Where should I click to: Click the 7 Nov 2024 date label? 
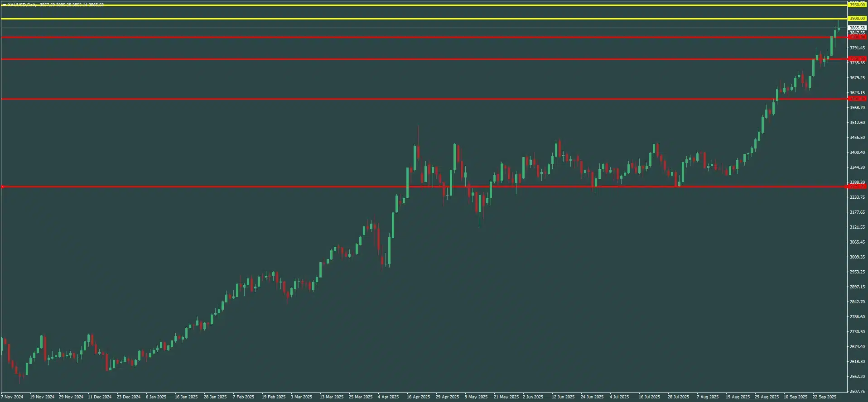click(12, 397)
